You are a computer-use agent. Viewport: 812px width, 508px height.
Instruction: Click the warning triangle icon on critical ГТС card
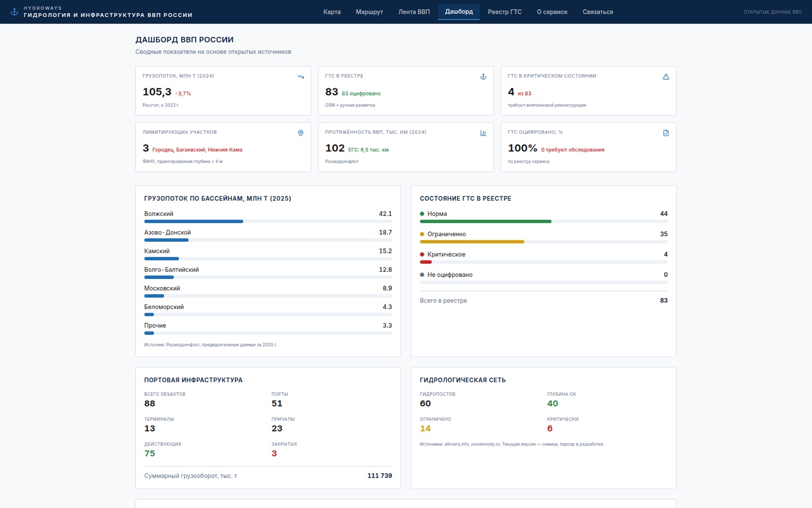click(x=666, y=77)
